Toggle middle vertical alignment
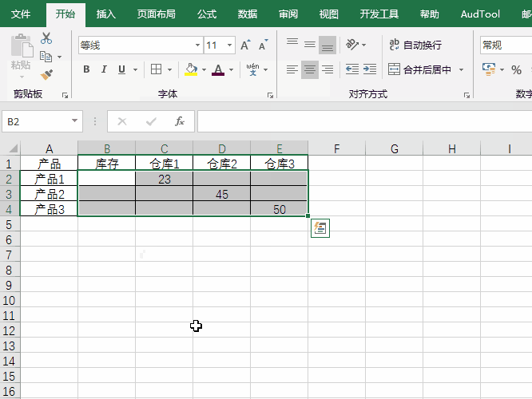The height and width of the screenshot is (399, 532). pyautogui.click(x=310, y=45)
